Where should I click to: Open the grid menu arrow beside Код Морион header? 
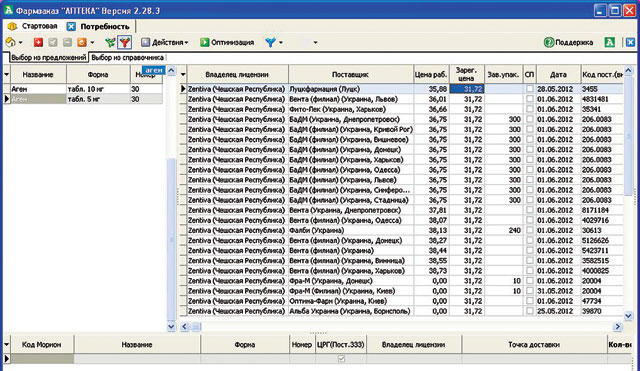pos(7,344)
